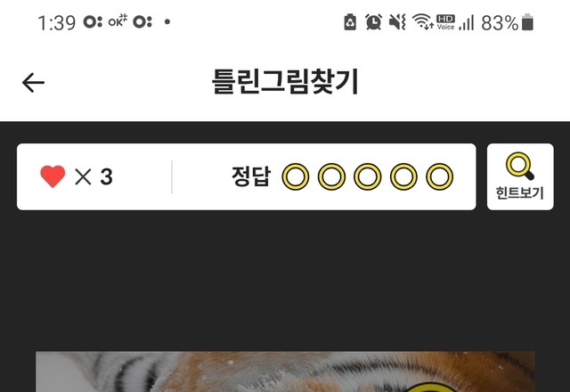The height and width of the screenshot is (392, 570).
Task: Tap the back arrow icon
Action: pyautogui.click(x=33, y=83)
